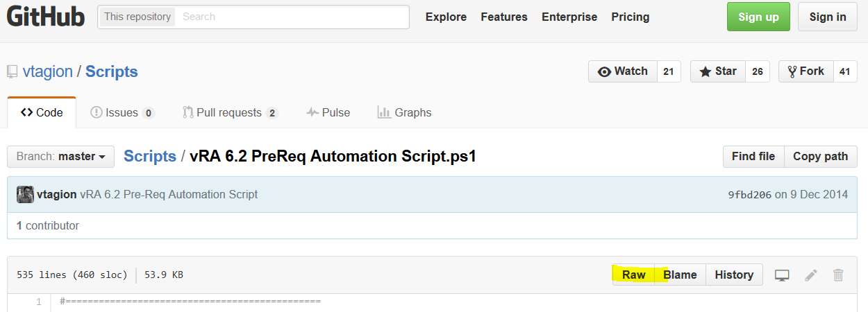This screenshot has width=868, height=312.
Task: Open desktop view with monitor icon
Action: pyautogui.click(x=783, y=275)
